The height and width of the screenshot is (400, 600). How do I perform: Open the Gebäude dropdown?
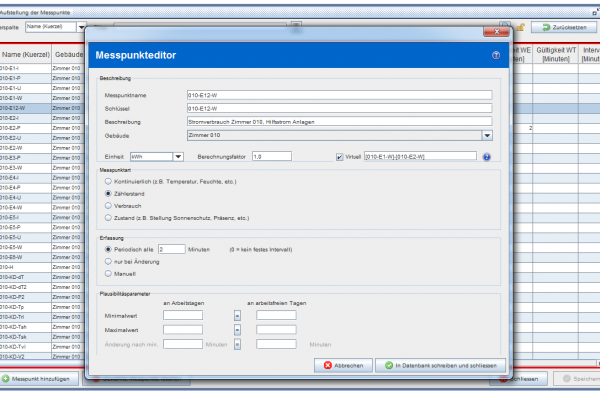[486, 135]
